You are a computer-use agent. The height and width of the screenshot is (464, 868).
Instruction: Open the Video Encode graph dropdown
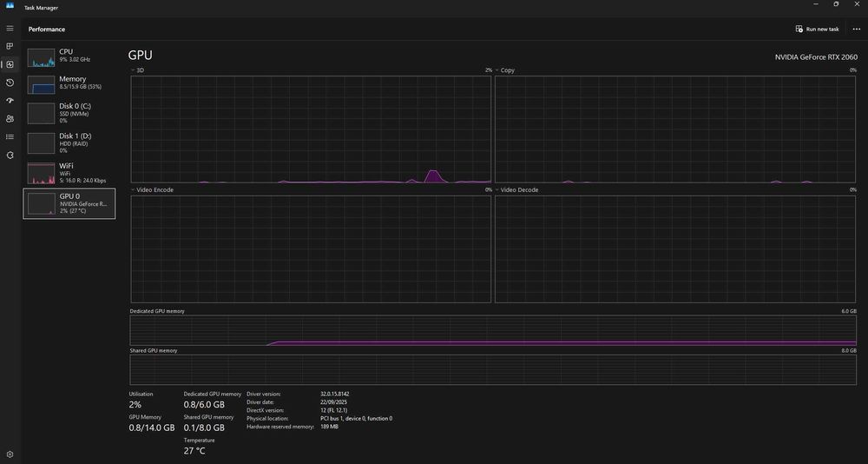(152, 189)
